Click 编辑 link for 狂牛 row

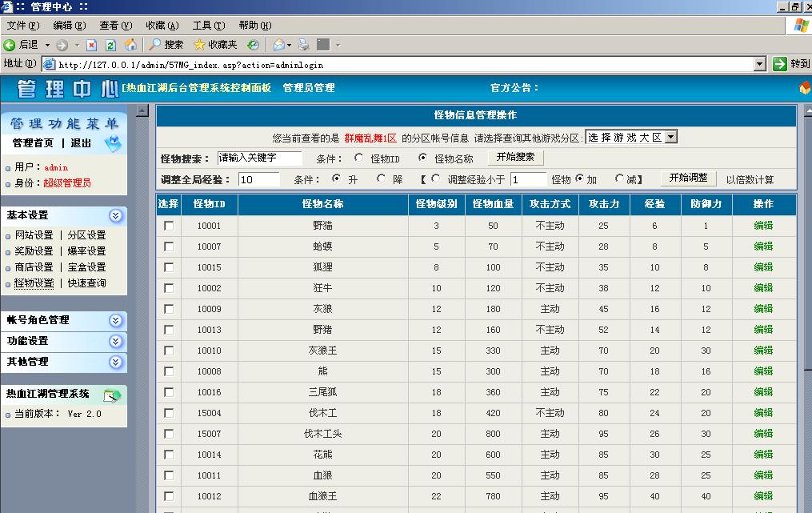point(763,288)
